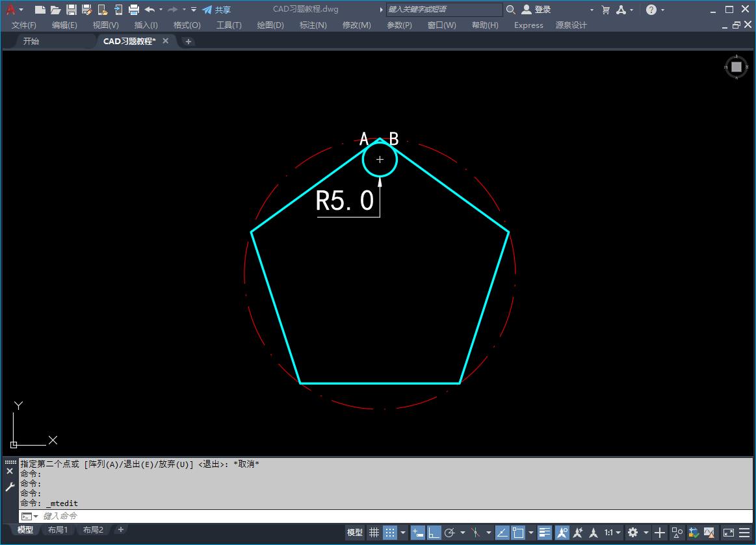The width and height of the screenshot is (756, 545).
Task: Open the AutoCAD application menu logo
Action: point(10,9)
